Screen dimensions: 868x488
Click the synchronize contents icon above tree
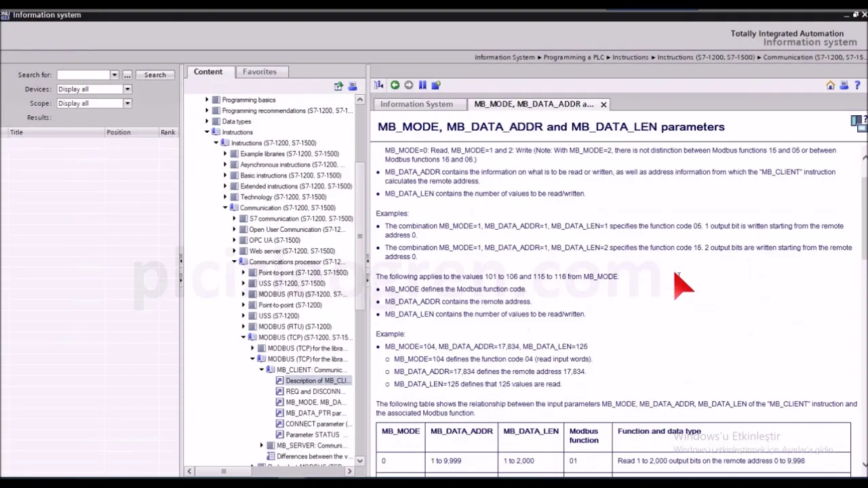[x=338, y=86]
